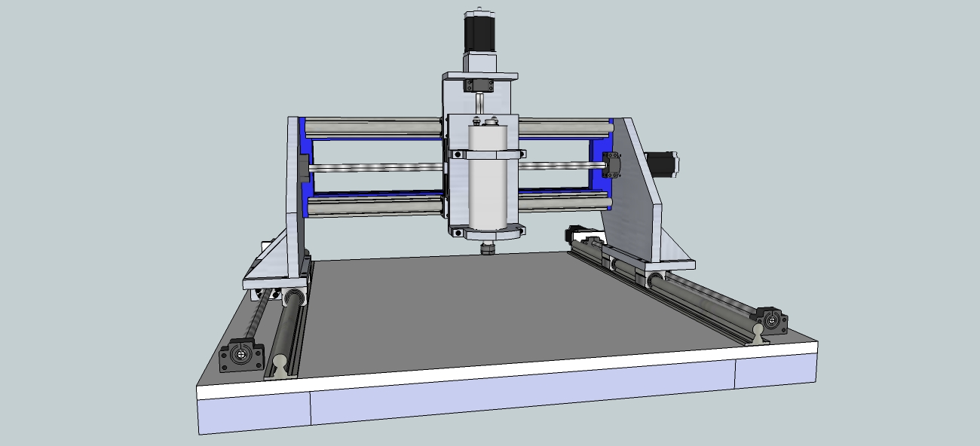
Task: Select the lower spindle mount bracket
Action: [486, 231]
